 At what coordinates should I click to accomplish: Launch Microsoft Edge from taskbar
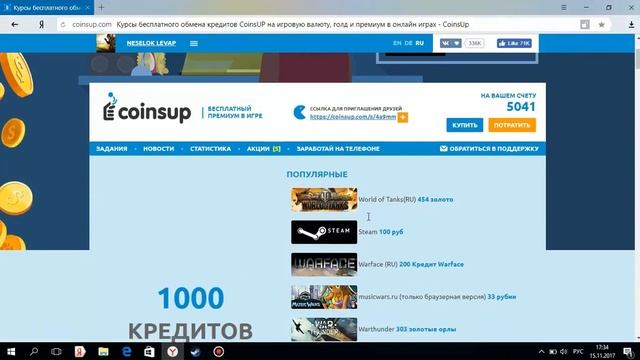click(127, 351)
